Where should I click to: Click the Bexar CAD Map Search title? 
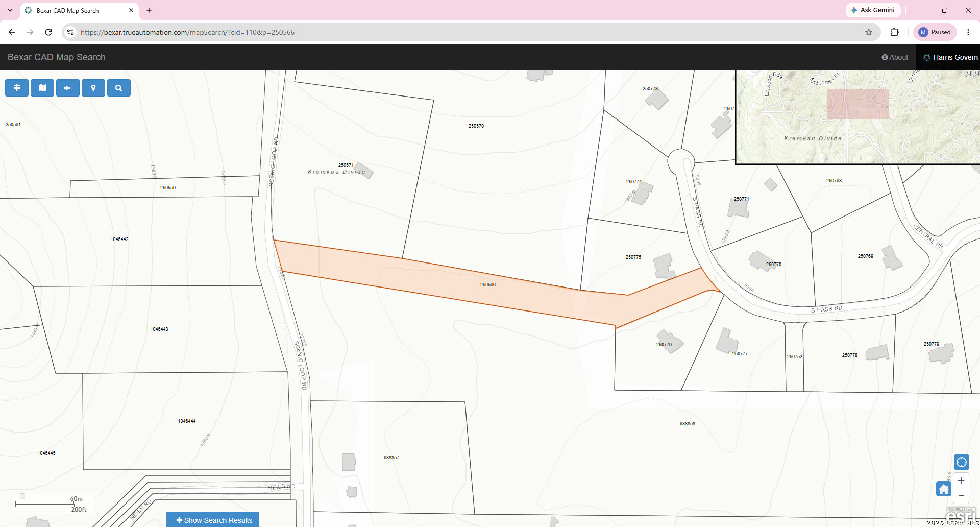(x=57, y=57)
